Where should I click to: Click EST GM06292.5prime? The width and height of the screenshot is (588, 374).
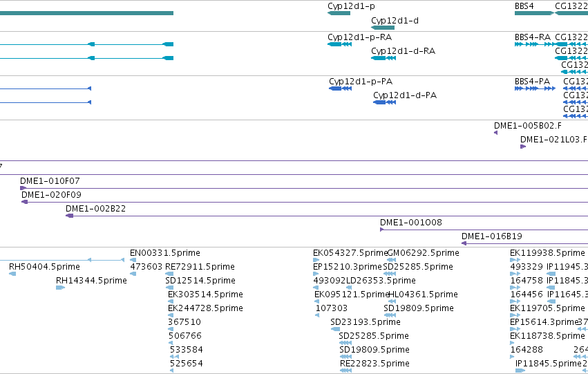click(x=424, y=253)
